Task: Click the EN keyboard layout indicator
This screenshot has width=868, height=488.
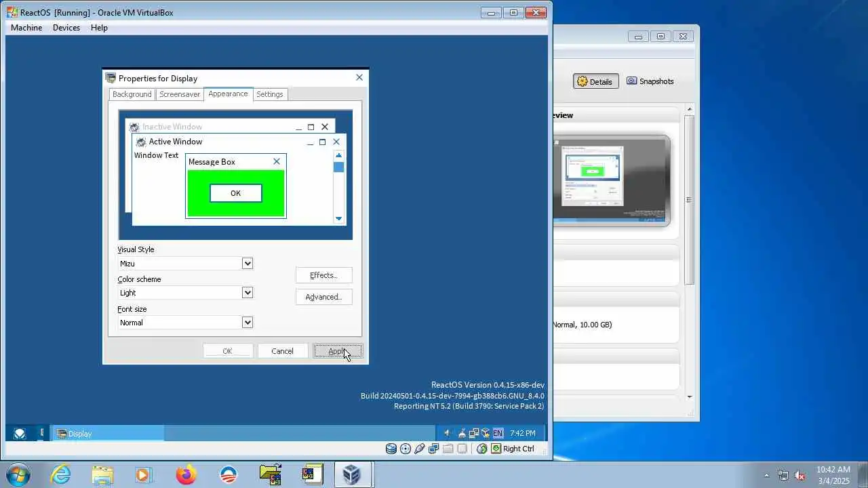Action: tap(498, 434)
